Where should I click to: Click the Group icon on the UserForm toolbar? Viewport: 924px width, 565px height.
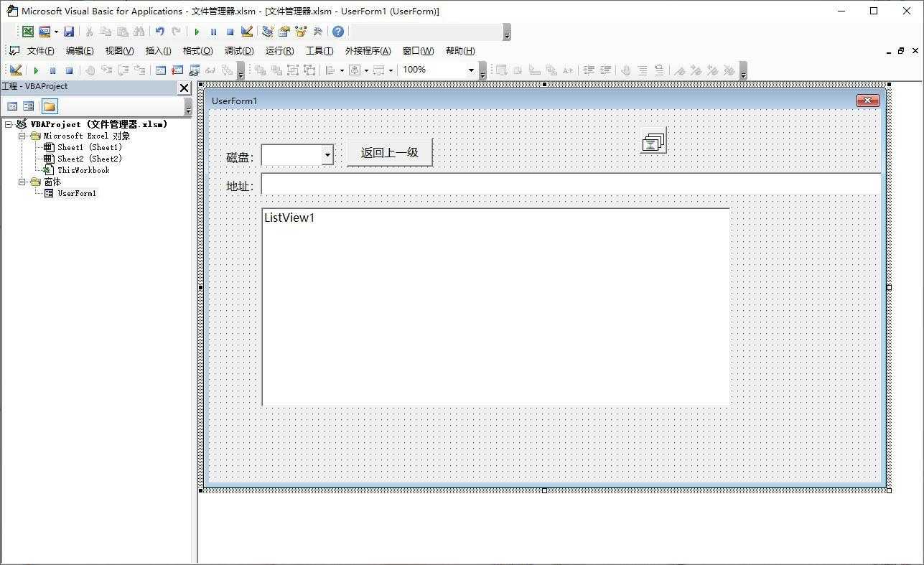click(x=293, y=70)
